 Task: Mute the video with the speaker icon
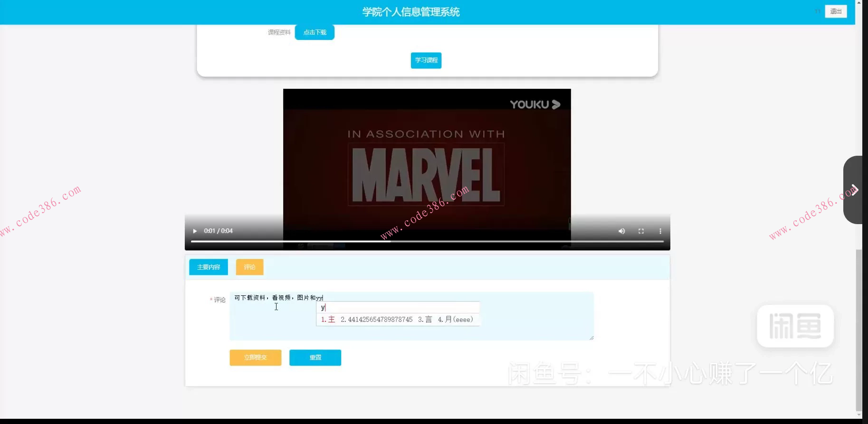(x=621, y=231)
